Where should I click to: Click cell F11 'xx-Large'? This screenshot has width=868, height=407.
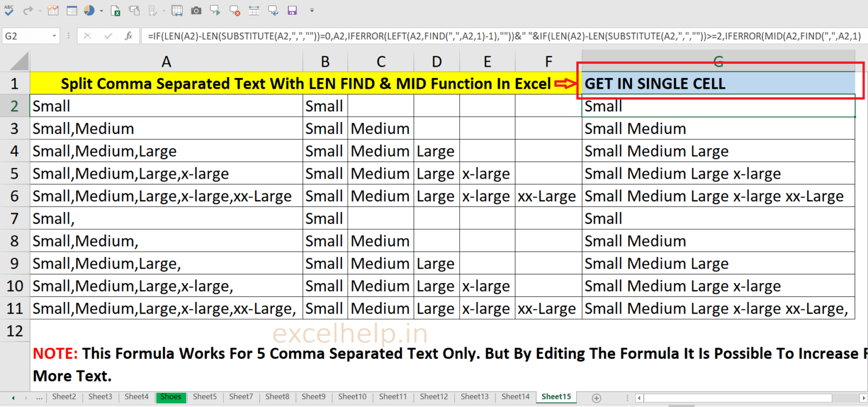tap(548, 309)
